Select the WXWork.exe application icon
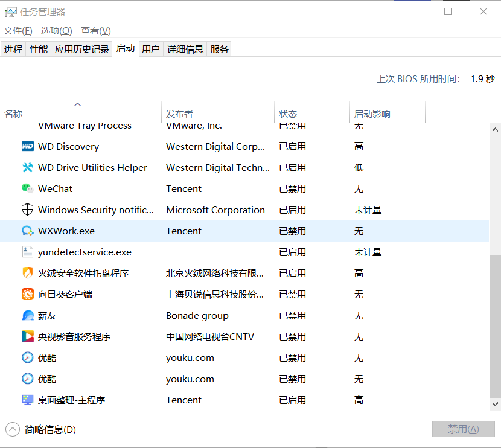This screenshot has height=448, width=501. click(27, 231)
